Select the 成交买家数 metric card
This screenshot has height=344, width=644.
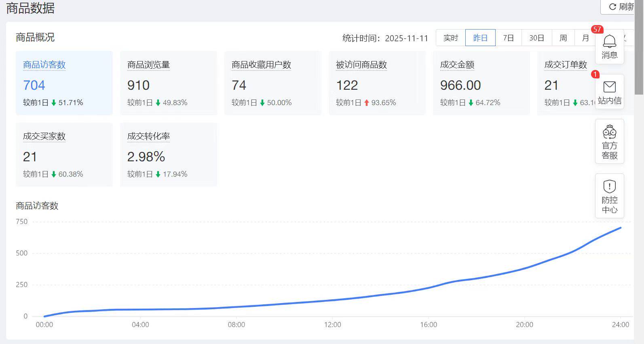[64, 154]
